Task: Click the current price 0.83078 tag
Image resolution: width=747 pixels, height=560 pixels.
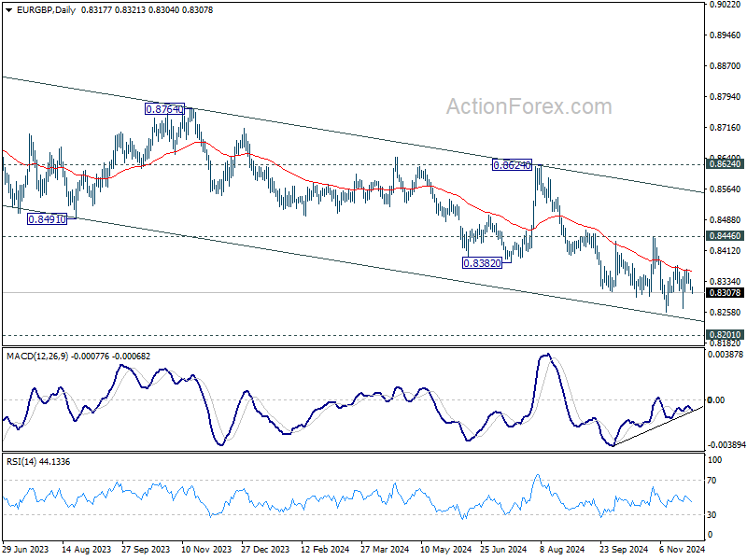Action: click(726, 292)
